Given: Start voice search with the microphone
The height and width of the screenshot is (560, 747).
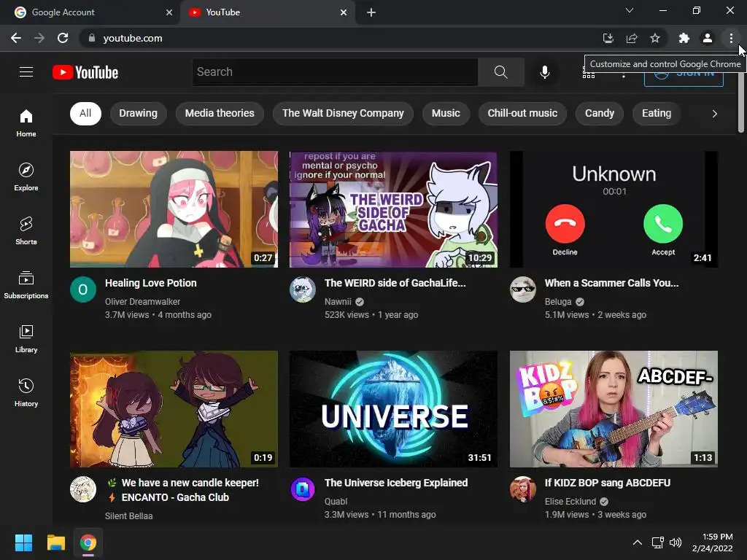Looking at the screenshot, I should (544, 72).
